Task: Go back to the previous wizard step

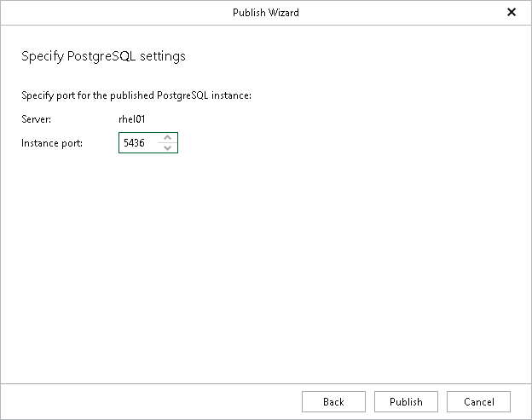Action: pyautogui.click(x=333, y=402)
